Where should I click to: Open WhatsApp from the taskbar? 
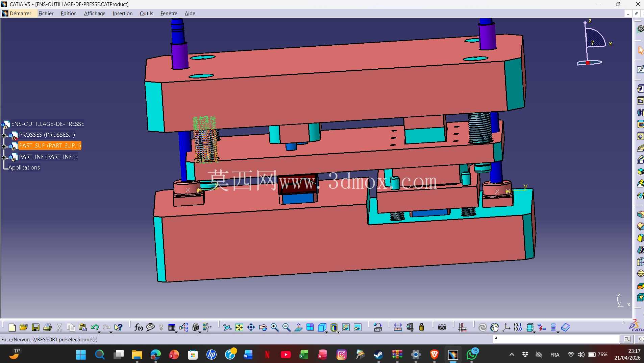point(472,355)
